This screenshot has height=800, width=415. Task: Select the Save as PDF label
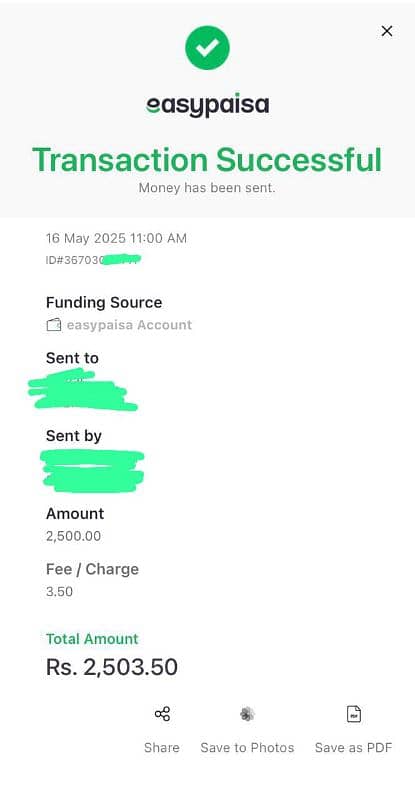pos(353,747)
